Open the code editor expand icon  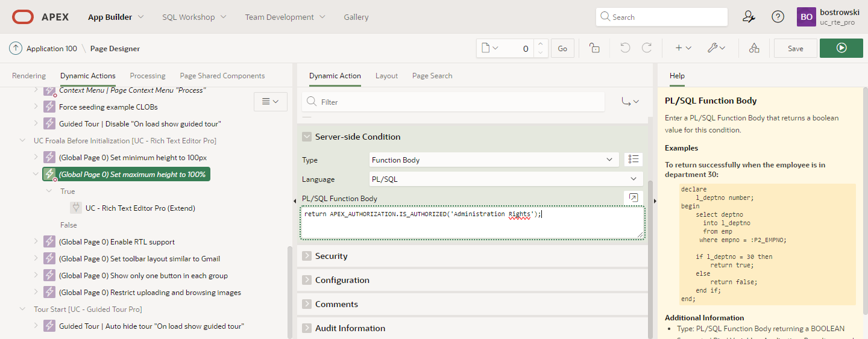coord(634,197)
